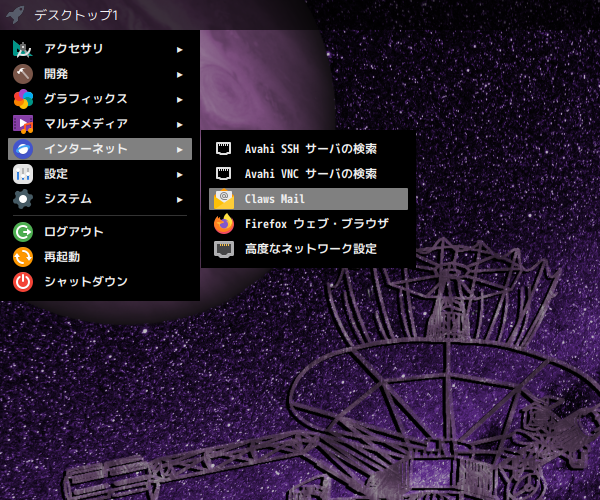The width and height of the screenshot is (600, 500).
Task: Click the green ログアウト icon
Action: pyautogui.click(x=23, y=232)
